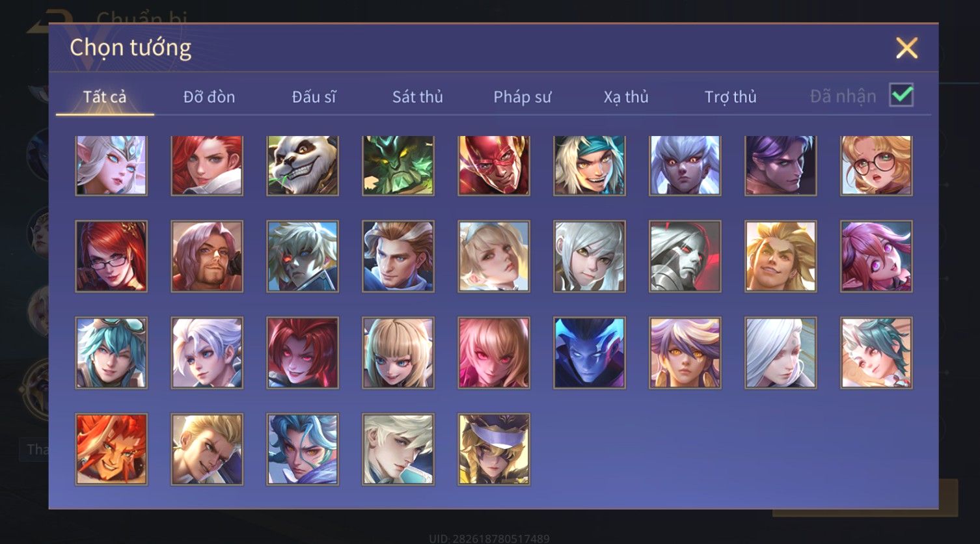Open the Đấu sĩ tab
The width and height of the screenshot is (980, 544).
pyautogui.click(x=314, y=97)
